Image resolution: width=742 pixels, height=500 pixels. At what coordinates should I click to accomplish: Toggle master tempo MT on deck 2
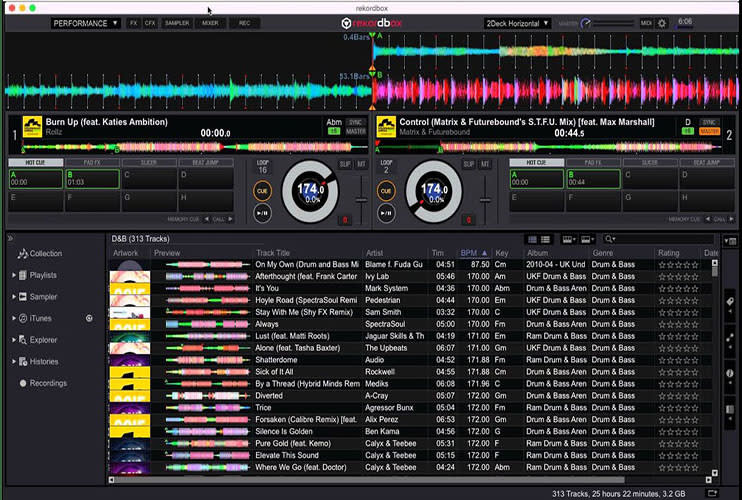485,164
